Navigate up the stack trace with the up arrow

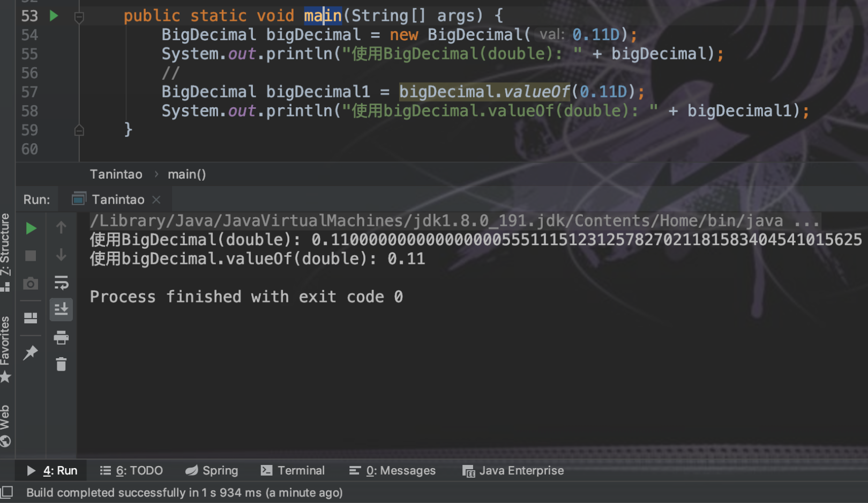[x=61, y=227]
